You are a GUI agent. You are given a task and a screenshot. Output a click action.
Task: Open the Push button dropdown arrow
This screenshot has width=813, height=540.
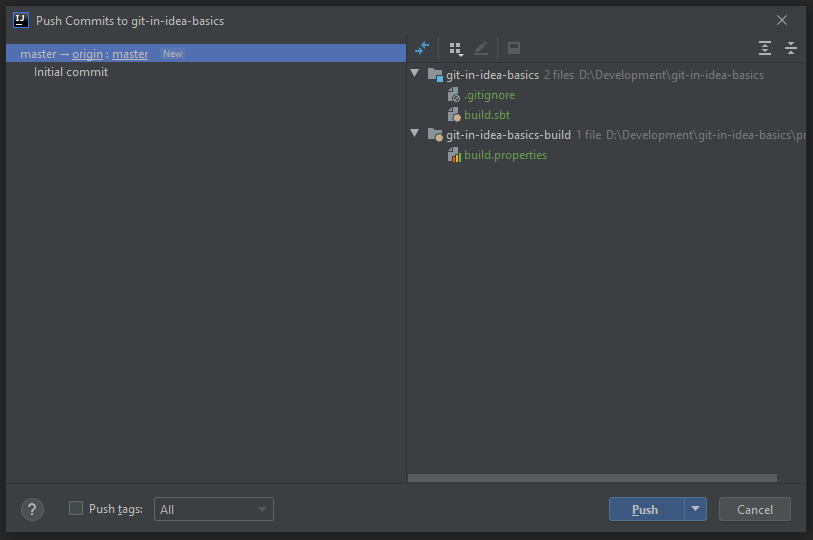[x=695, y=509]
